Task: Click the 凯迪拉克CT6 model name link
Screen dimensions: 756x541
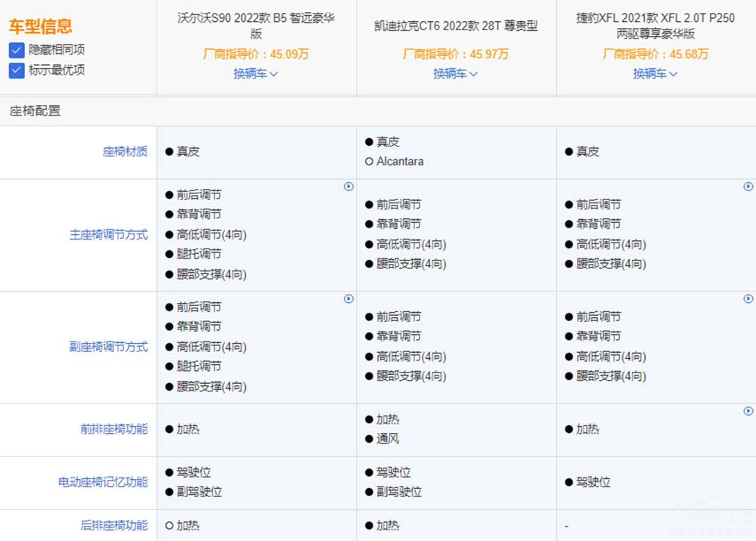Action: tap(455, 25)
